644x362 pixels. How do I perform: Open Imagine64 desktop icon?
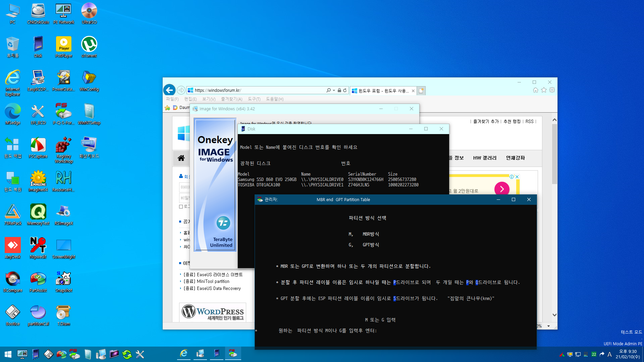tap(38, 181)
